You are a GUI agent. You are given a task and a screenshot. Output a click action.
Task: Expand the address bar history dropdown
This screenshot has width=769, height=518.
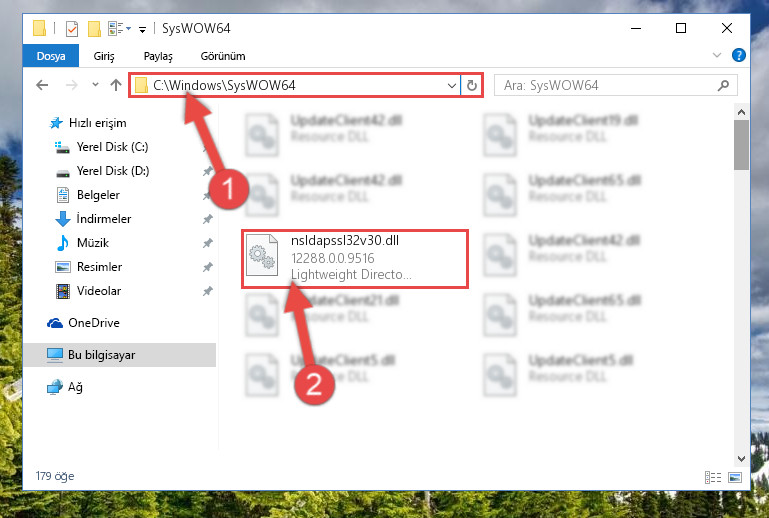click(452, 86)
